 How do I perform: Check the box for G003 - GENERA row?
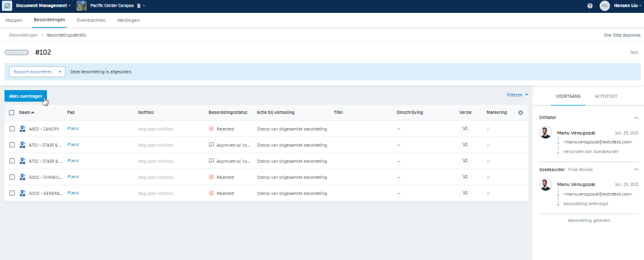pos(12,193)
